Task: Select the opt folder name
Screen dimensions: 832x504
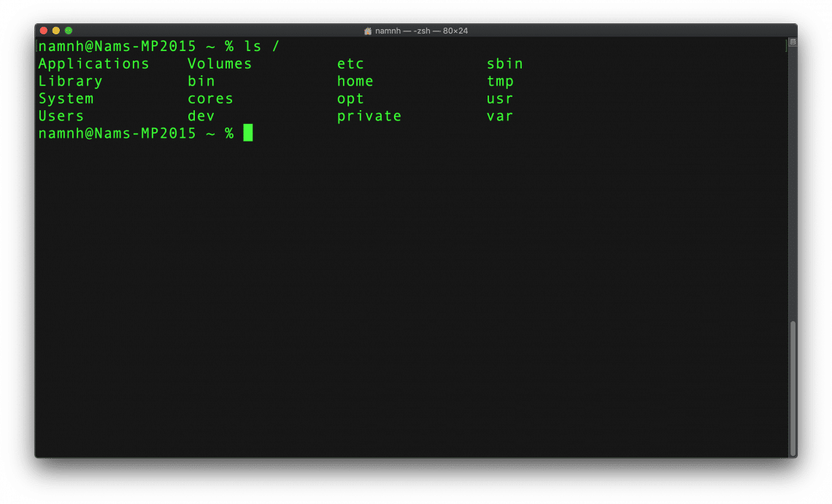Action: (350, 98)
